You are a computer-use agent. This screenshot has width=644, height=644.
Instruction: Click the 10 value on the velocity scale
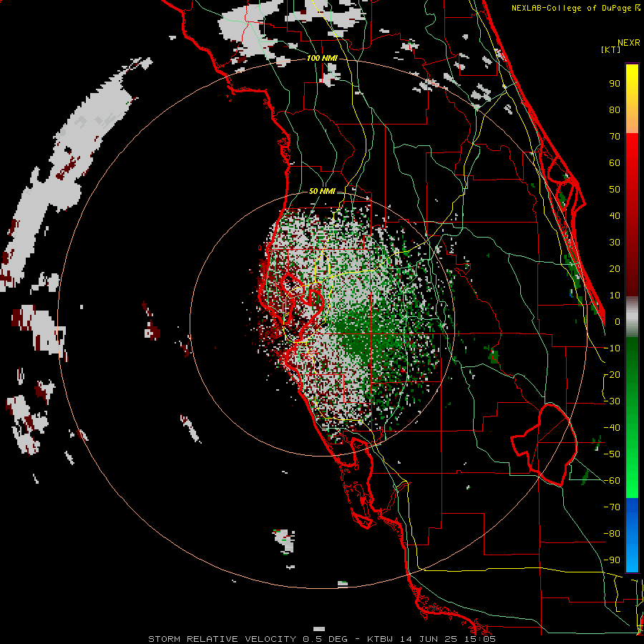point(615,296)
